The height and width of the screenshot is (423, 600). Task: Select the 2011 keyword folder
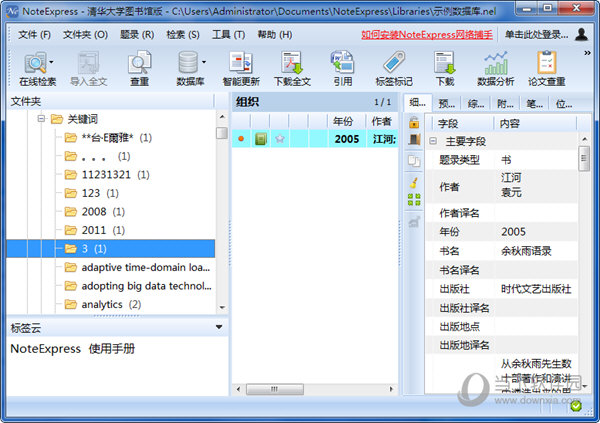pyautogui.click(x=95, y=230)
